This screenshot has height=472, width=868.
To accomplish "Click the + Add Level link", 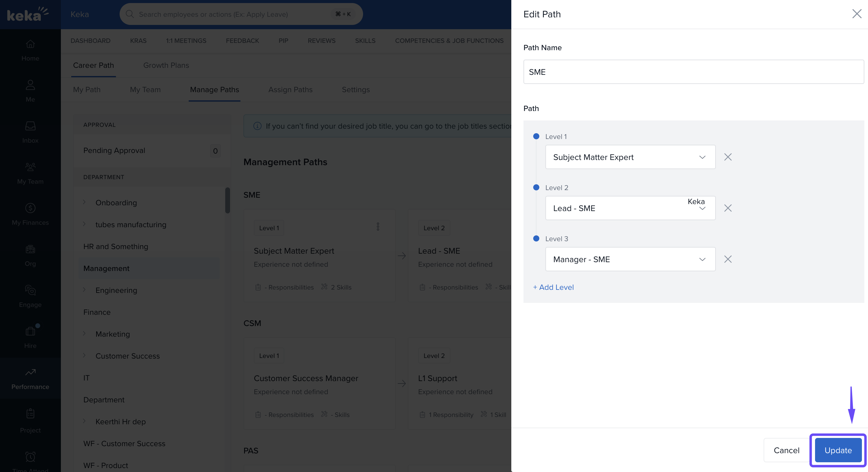I will coord(553,287).
